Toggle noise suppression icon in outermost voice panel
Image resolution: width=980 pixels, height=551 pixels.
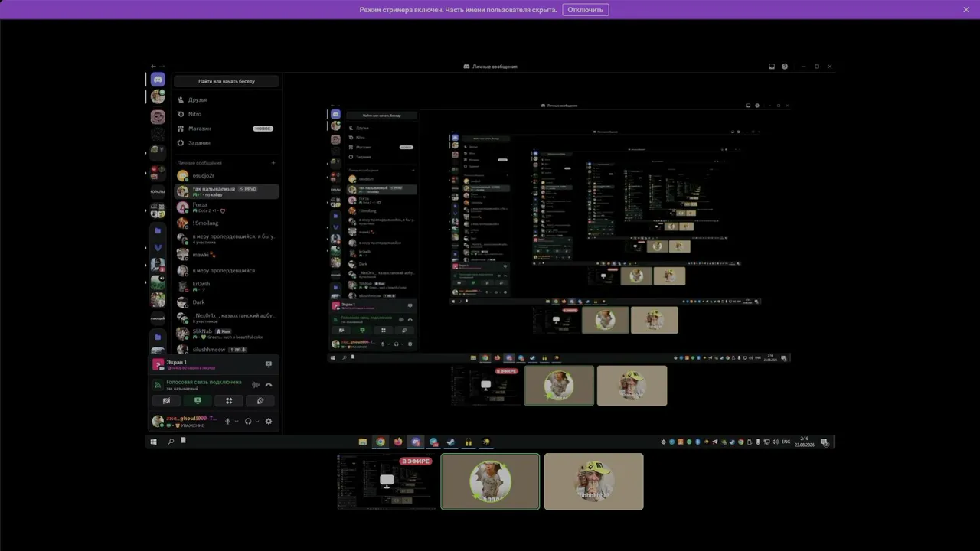[256, 385]
